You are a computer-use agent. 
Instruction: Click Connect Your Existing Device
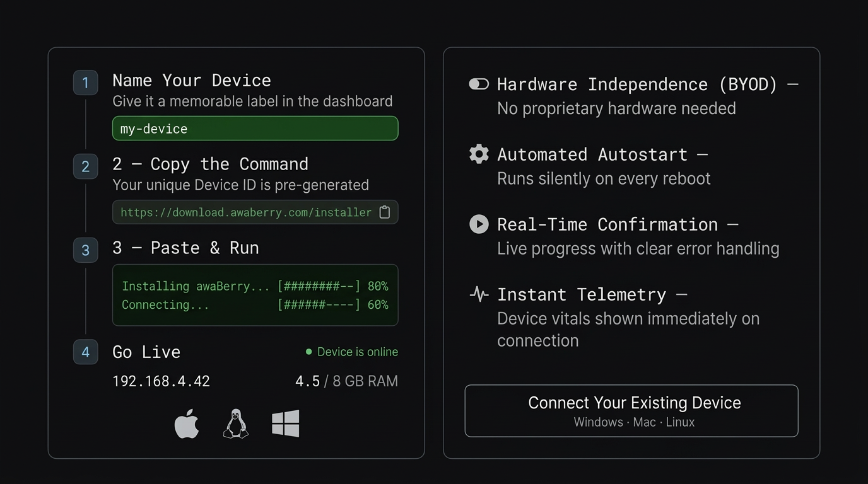coord(631,410)
